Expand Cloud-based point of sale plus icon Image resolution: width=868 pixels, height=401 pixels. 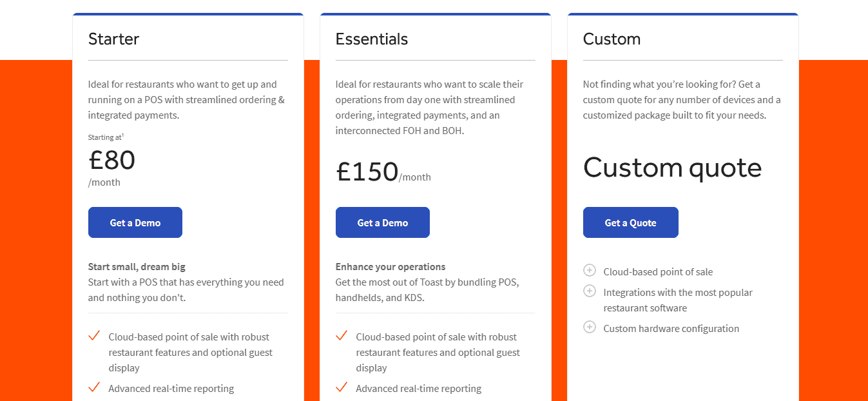[x=590, y=270]
